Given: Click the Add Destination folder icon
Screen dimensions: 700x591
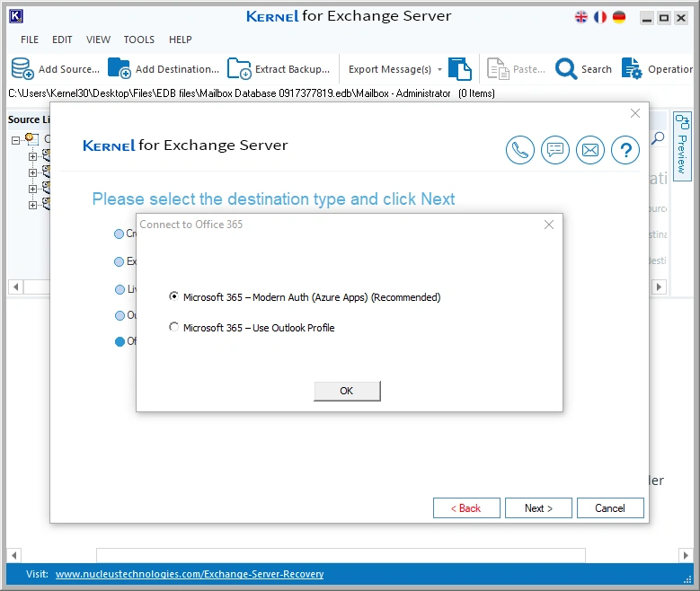Looking at the screenshot, I should click(x=120, y=68).
